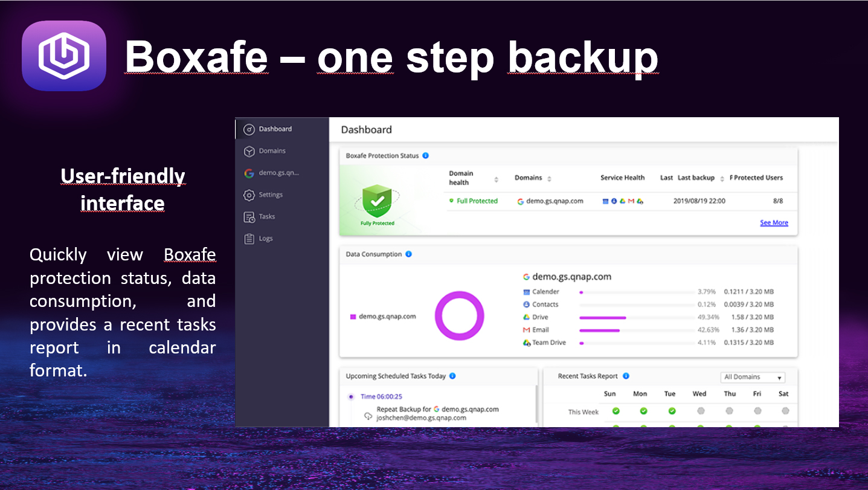Click the 0.12% Contacts percentage
The image size is (868, 490).
707,305
